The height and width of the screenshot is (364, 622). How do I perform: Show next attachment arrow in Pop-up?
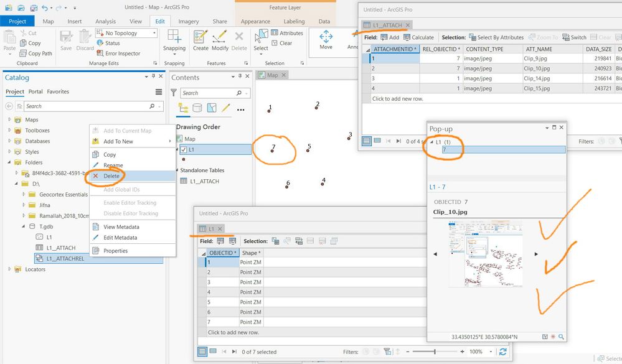536,254
